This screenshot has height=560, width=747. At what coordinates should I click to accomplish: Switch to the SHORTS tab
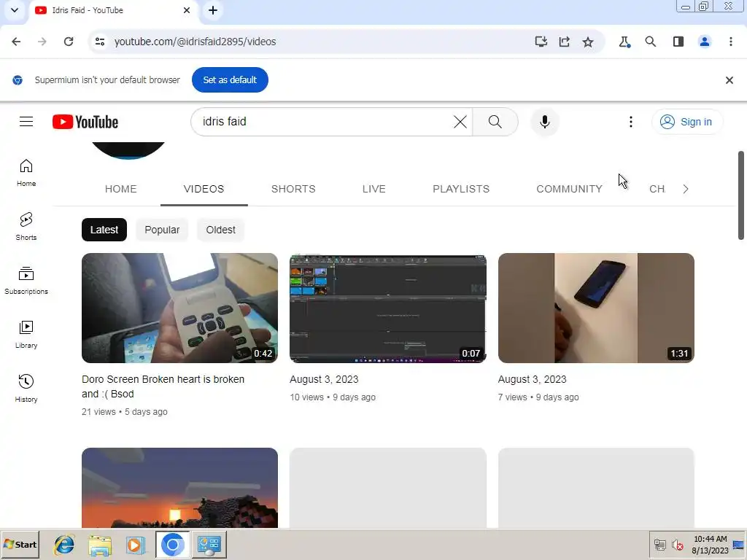(x=293, y=189)
